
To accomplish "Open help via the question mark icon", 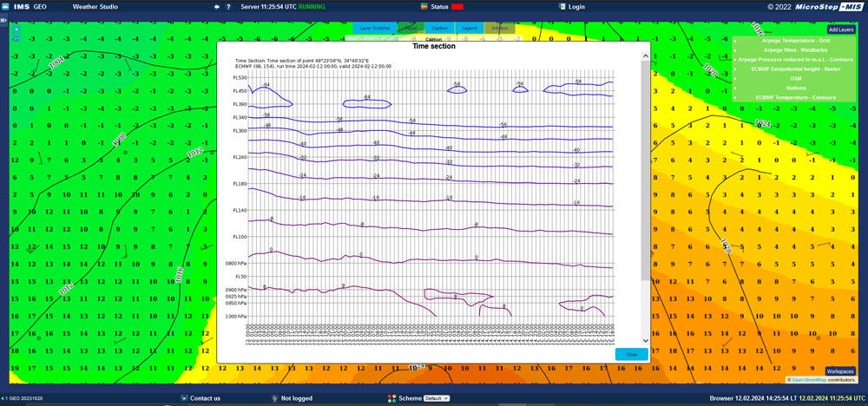I will pyautogui.click(x=229, y=6).
